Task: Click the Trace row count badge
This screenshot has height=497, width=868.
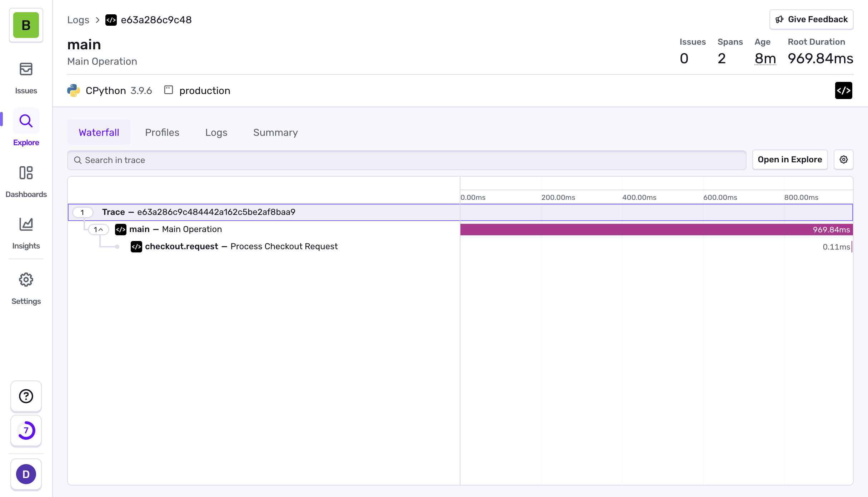Action: coord(83,212)
